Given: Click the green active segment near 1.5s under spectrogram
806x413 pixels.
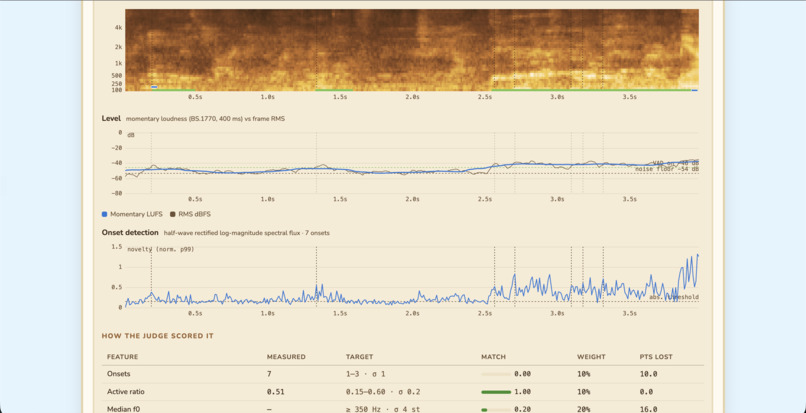Looking at the screenshot, I should click(x=334, y=90).
